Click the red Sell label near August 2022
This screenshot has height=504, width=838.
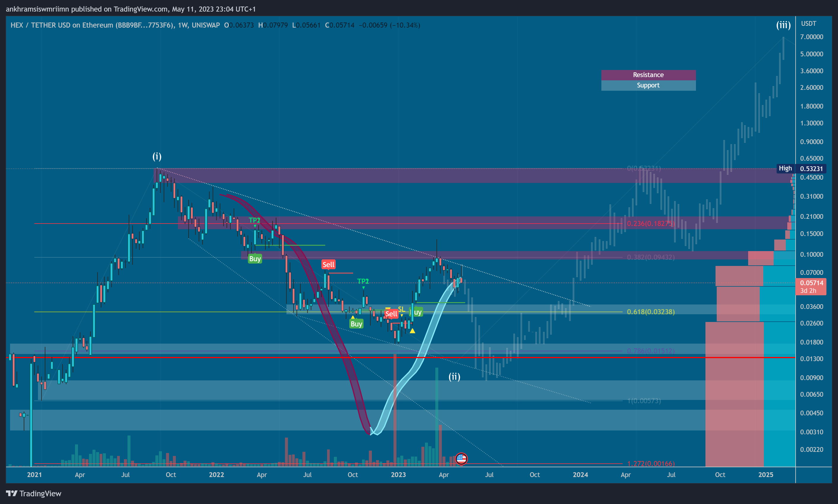click(329, 264)
